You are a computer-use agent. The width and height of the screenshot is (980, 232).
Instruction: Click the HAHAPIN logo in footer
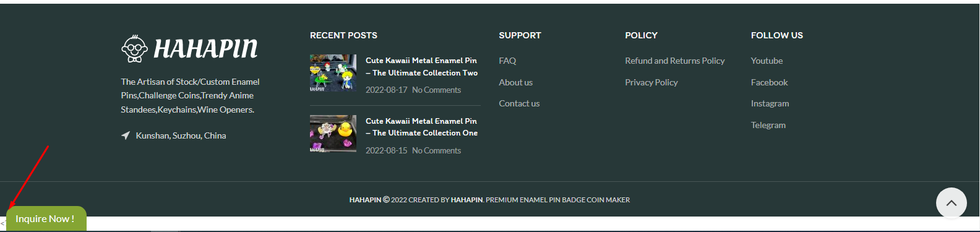coord(189,49)
